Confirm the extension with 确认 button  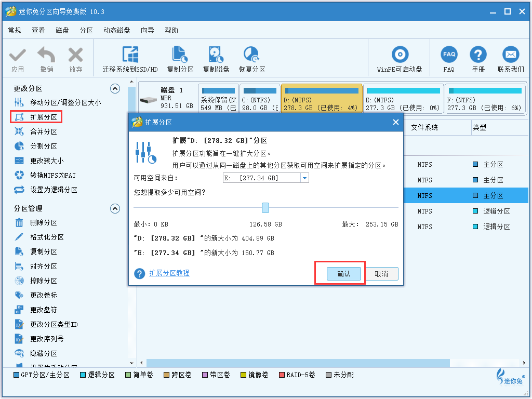(x=344, y=274)
